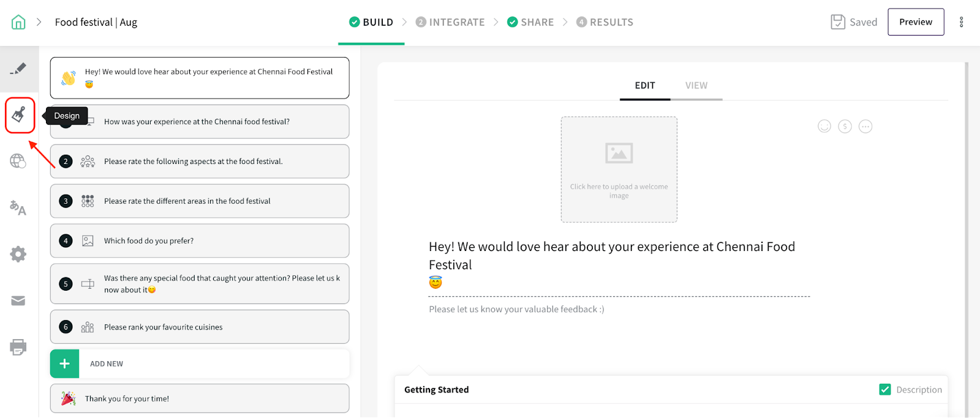Viewport: 980px width, 418px height.
Task: Click the editor panel vertical scrollbar
Action: [x=967, y=239]
